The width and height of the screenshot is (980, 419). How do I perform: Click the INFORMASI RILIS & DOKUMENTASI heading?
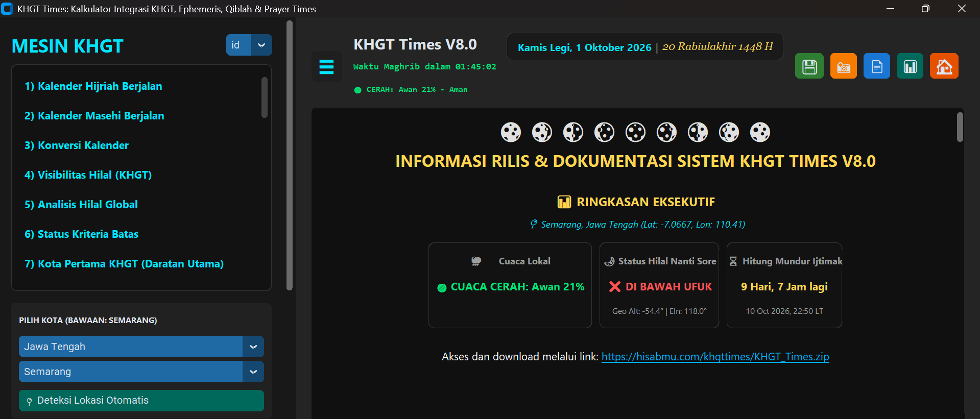[635, 161]
